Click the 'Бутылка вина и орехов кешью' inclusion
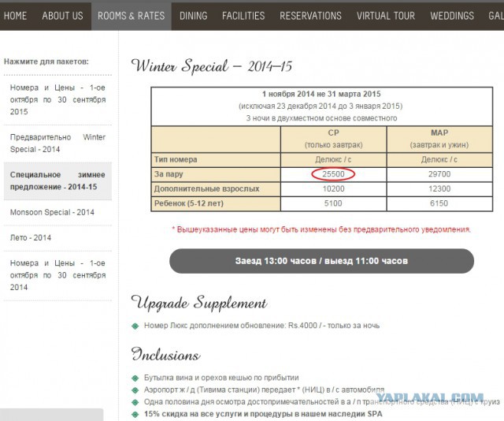 221,378
